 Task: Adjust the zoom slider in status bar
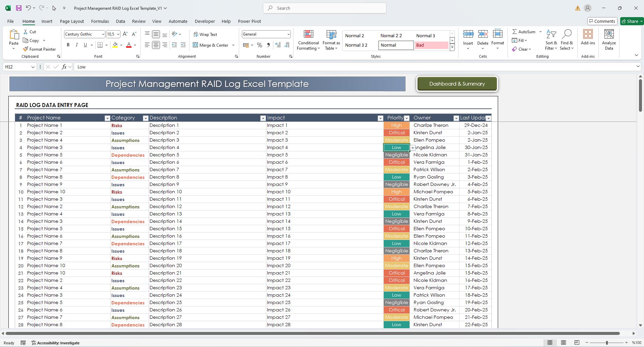tap(607, 343)
